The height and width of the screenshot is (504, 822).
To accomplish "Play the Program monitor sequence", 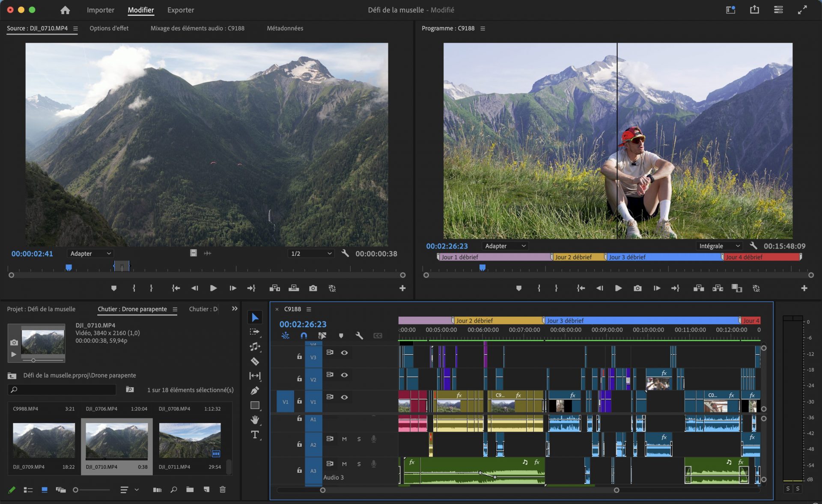I will click(618, 288).
